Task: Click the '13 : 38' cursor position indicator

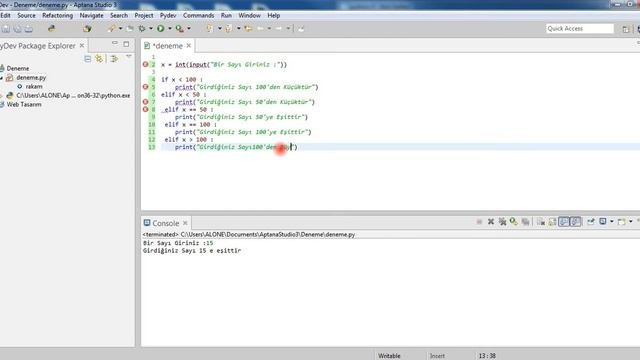Action: click(x=487, y=356)
